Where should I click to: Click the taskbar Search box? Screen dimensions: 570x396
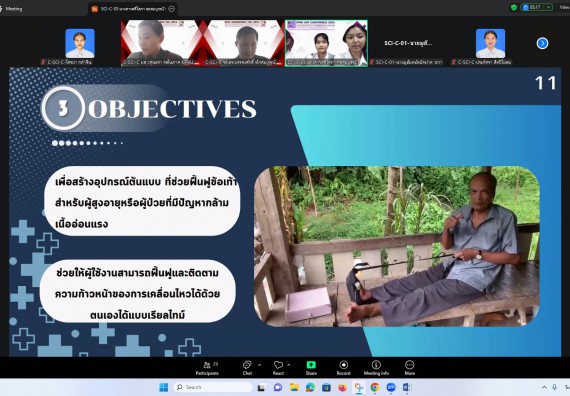(213, 388)
